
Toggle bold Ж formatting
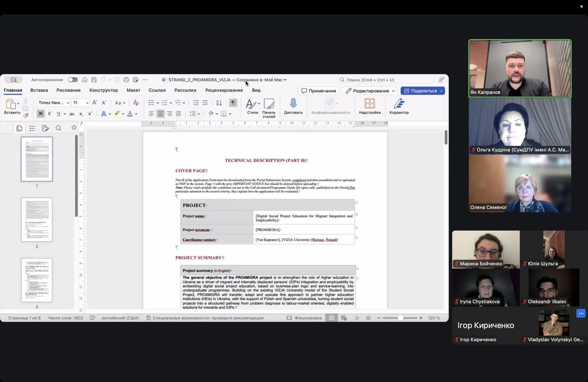coord(40,114)
